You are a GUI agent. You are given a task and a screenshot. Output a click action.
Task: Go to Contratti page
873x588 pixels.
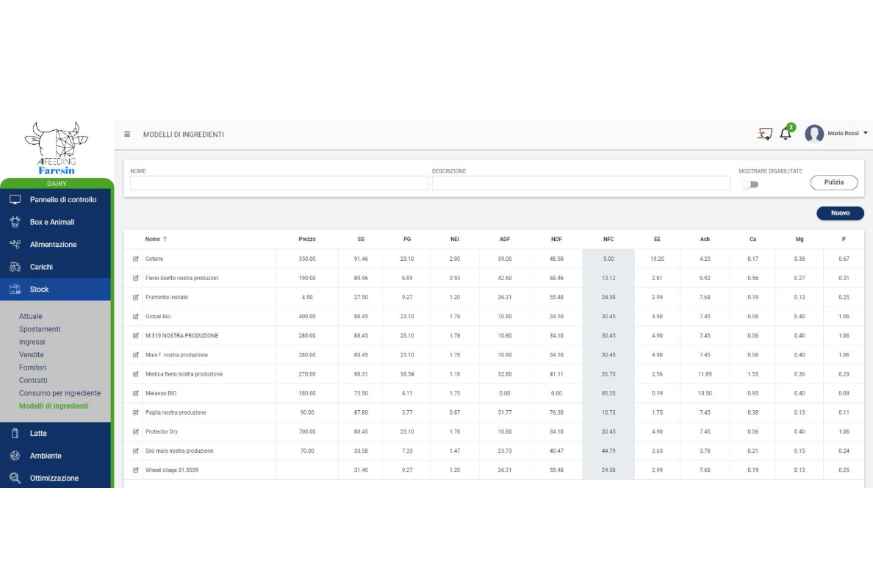click(33, 380)
